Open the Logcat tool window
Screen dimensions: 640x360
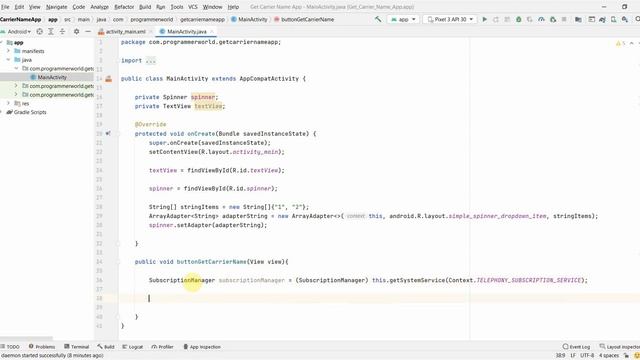click(x=133, y=347)
